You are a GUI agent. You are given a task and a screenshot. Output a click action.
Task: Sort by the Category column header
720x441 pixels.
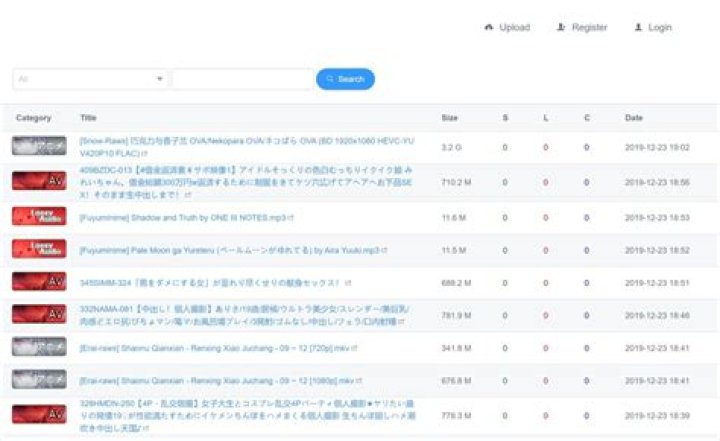[x=34, y=118]
